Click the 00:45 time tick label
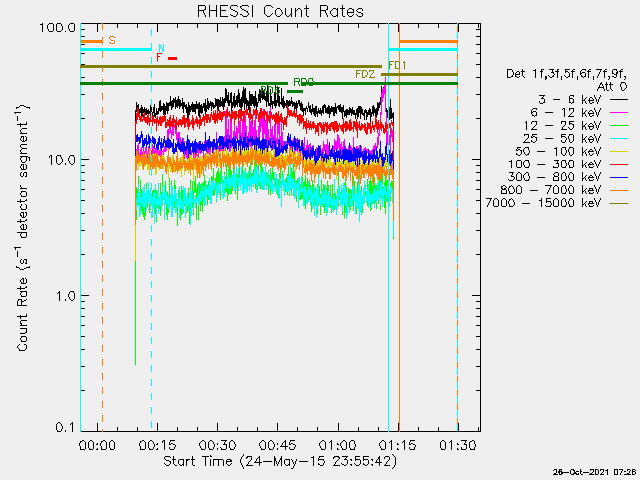The height and width of the screenshot is (480, 640). tap(278, 445)
